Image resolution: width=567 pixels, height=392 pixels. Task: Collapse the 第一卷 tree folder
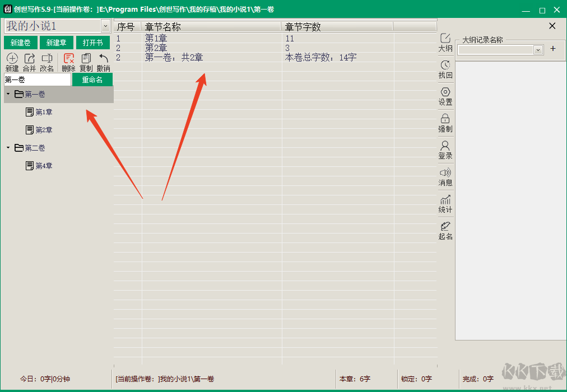pyautogui.click(x=8, y=95)
